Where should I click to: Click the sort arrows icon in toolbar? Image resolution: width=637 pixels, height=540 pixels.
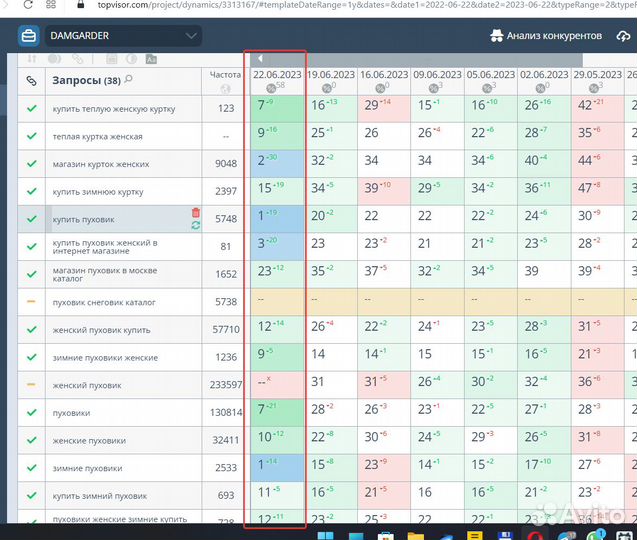(x=31, y=59)
